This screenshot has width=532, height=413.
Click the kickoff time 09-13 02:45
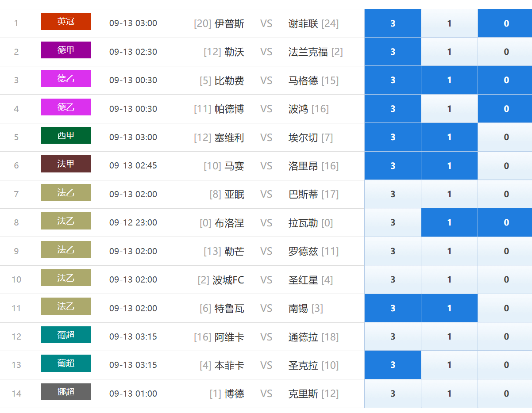coord(133,165)
